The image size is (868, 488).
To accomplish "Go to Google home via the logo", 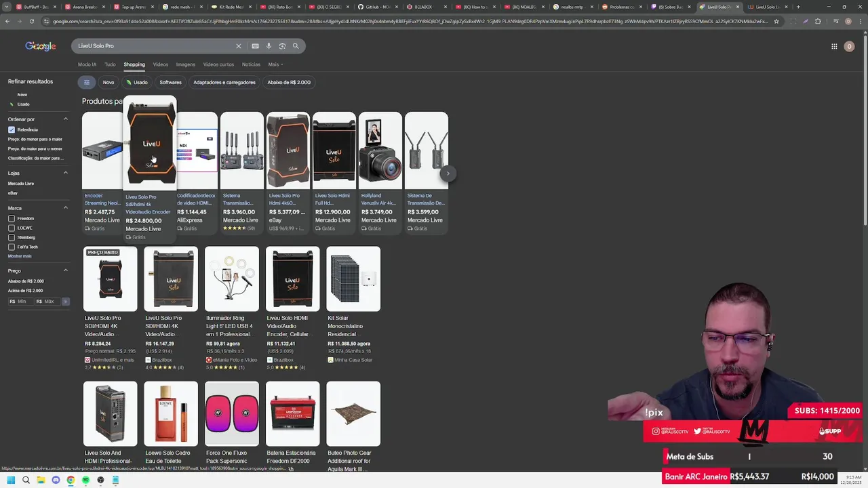I will pos(41,46).
